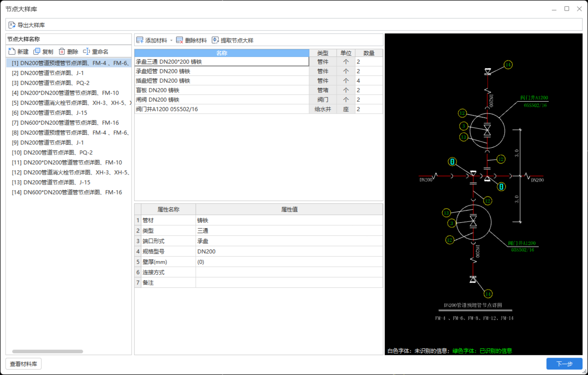Select node [6] DN200管道节点详图、J-15
Image resolution: width=588 pixels, height=375 pixels.
(69, 113)
